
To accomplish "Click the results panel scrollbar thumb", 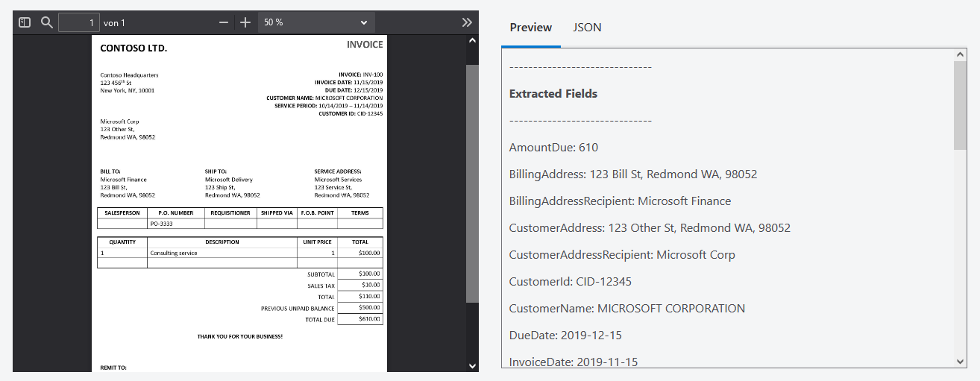I will [961, 105].
